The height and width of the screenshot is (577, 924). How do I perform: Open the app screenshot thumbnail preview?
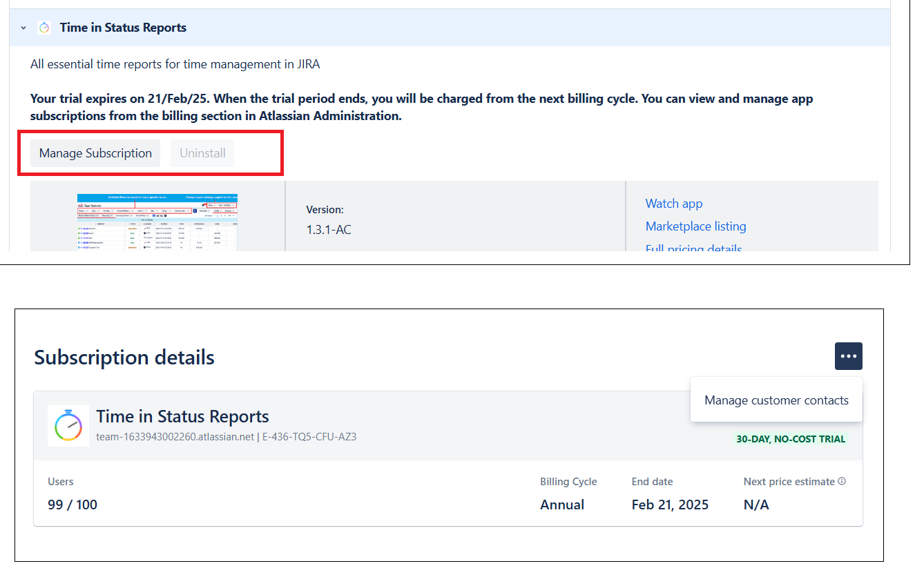(x=157, y=222)
